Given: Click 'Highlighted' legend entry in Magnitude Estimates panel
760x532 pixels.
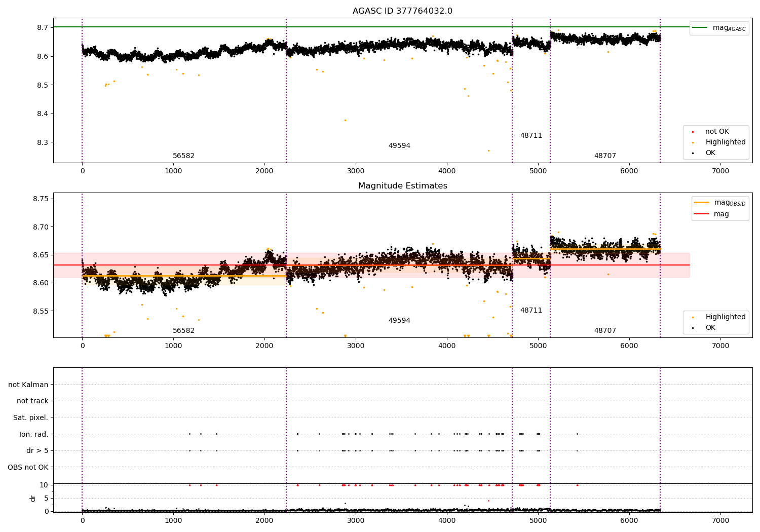Looking at the screenshot, I should point(718,317).
